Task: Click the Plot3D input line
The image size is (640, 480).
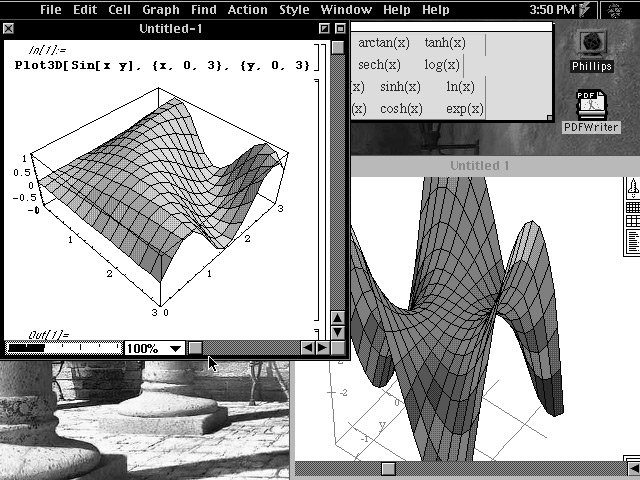Action: (x=162, y=65)
